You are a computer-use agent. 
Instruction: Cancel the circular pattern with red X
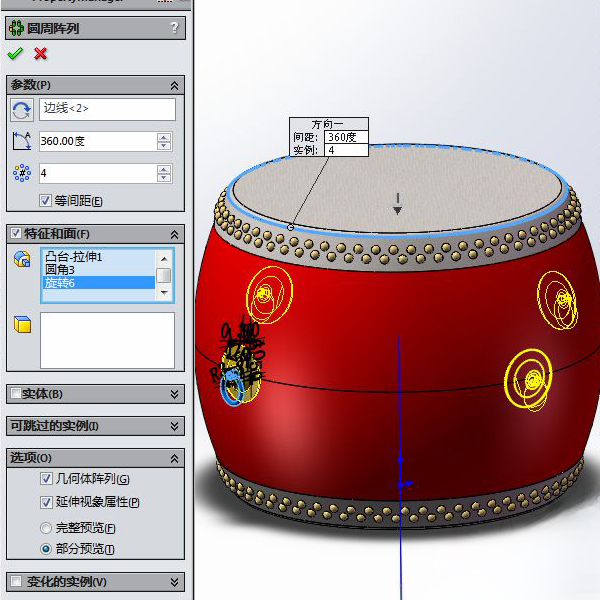pos(40,54)
